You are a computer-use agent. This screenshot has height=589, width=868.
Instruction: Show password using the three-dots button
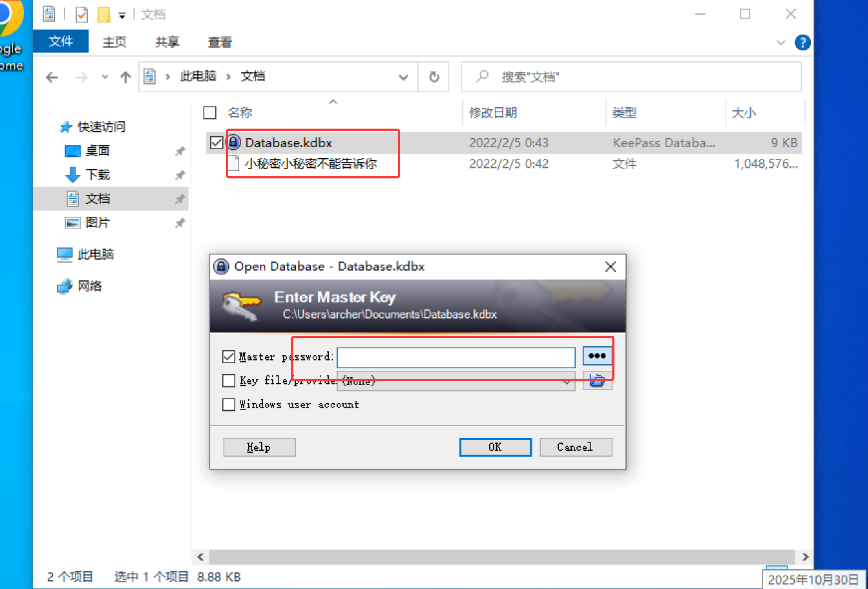coord(597,356)
